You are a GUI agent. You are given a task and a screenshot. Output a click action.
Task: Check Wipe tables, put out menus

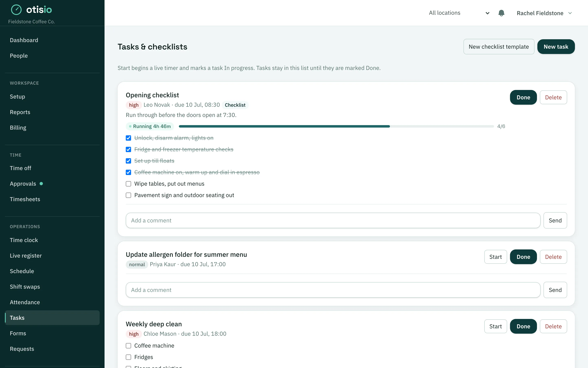click(129, 184)
